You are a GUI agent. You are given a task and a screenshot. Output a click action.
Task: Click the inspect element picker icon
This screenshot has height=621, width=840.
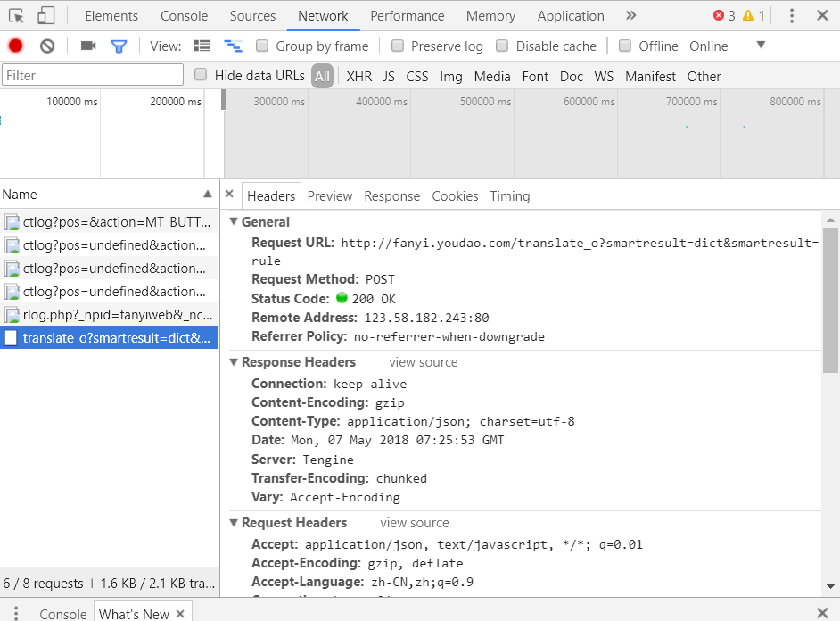coord(16,16)
